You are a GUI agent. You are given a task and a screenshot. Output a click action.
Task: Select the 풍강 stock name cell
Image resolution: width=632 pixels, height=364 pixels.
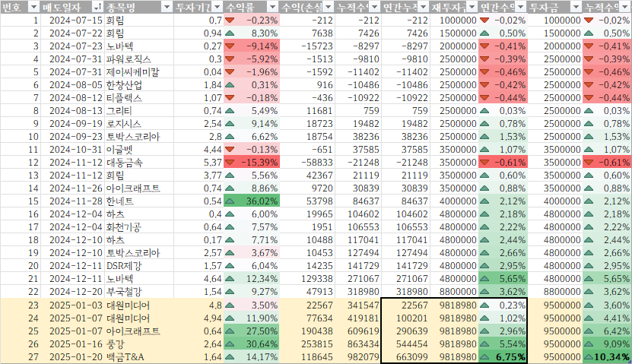click(x=139, y=344)
